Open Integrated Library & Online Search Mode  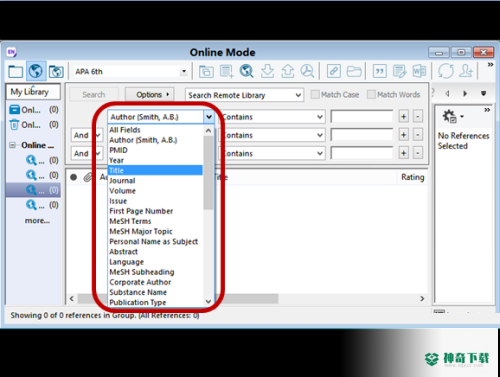tap(56, 71)
